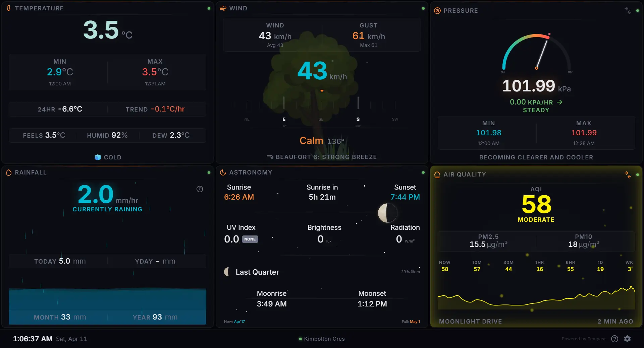
Task: Click the swap arrows icon in Pressure panel
Action: point(628,10)
